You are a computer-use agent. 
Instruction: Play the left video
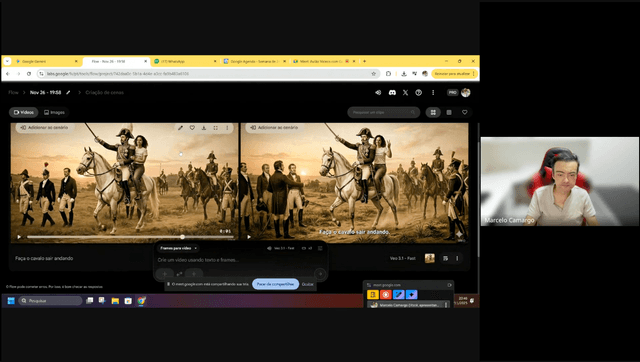[19, 237]
